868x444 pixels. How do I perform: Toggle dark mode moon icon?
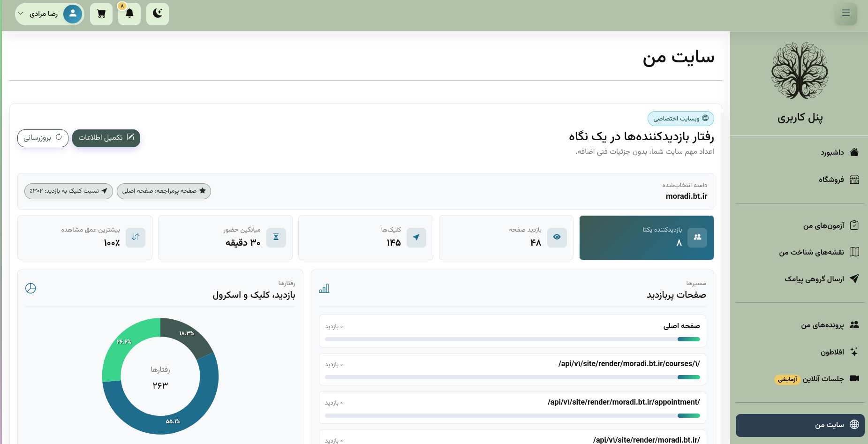pos(158,14)
